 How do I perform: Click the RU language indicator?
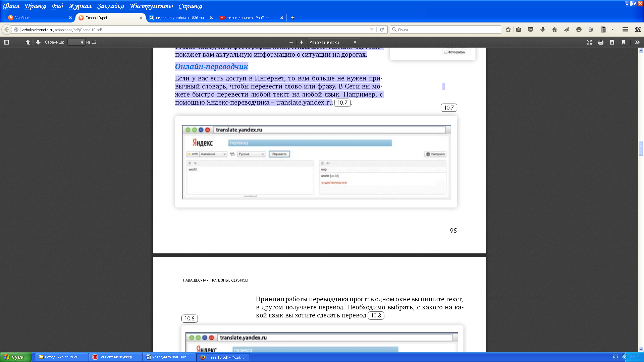(x=615, y=357)
